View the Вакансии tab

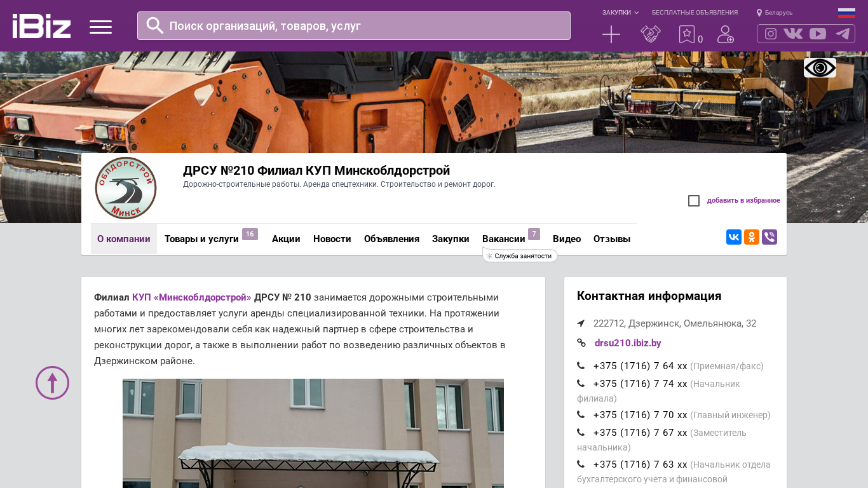(x=504, y=239)
